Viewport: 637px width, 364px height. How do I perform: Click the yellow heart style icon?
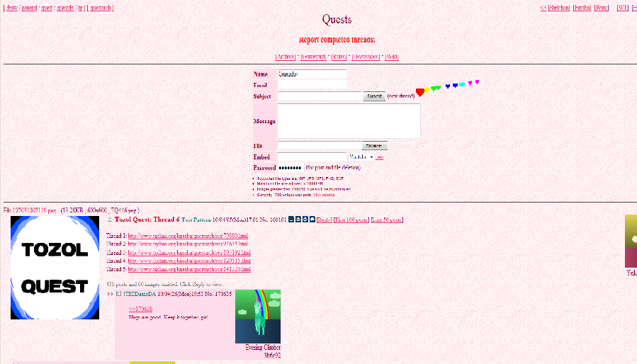[x=427, y=90]
